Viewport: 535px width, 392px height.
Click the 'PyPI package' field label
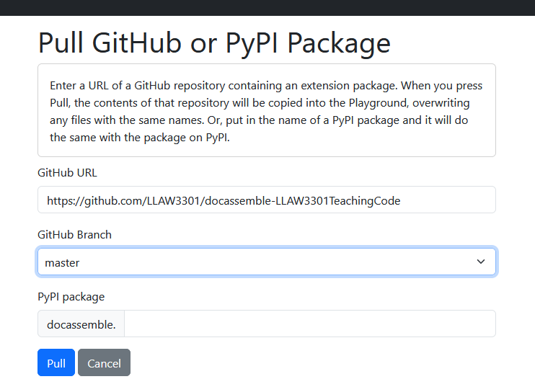pyautogui.click(x=71, y=296)
